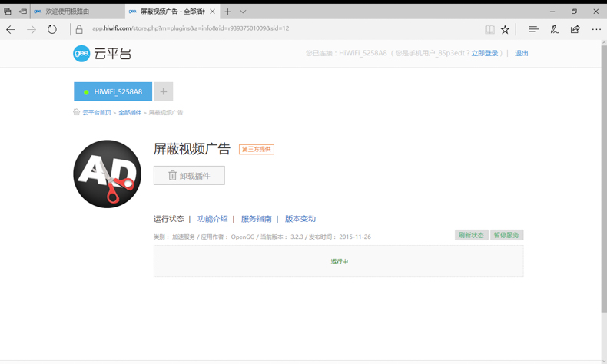Open the hub favorites list icon
Screen dimensions: 607x364
click(x=533, y=29)
